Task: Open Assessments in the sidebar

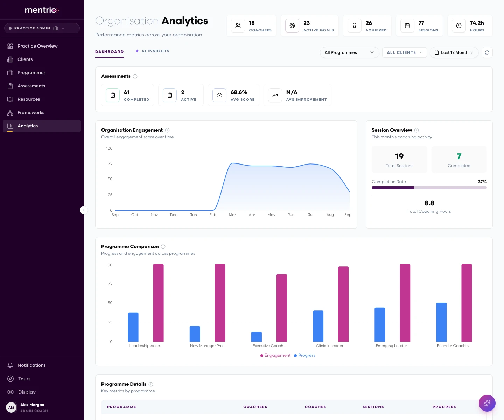Action: [x=42, y=86]
